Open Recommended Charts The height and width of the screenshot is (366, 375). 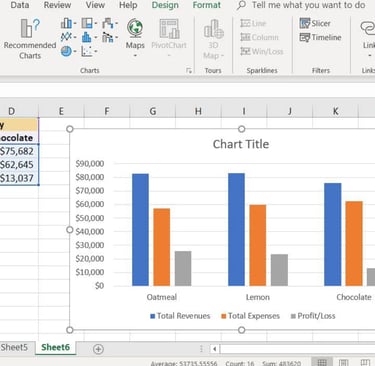click(x=29, y=39)
